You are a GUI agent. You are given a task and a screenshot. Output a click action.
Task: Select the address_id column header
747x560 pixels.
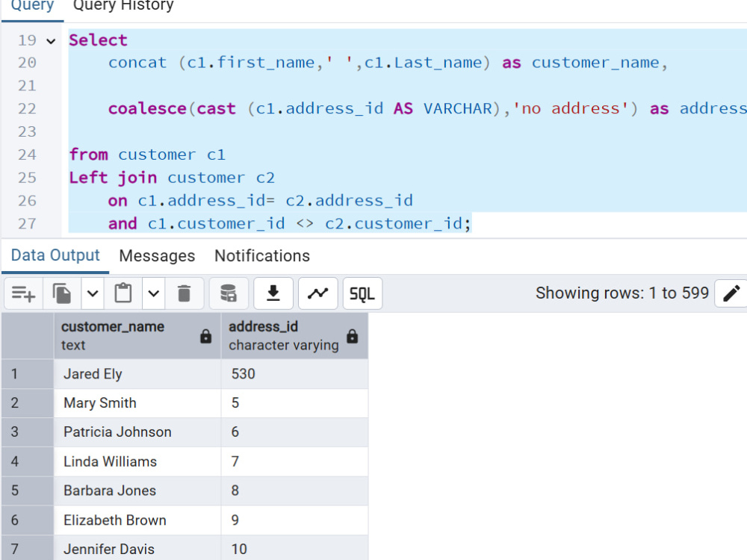[x=294, y=336]
